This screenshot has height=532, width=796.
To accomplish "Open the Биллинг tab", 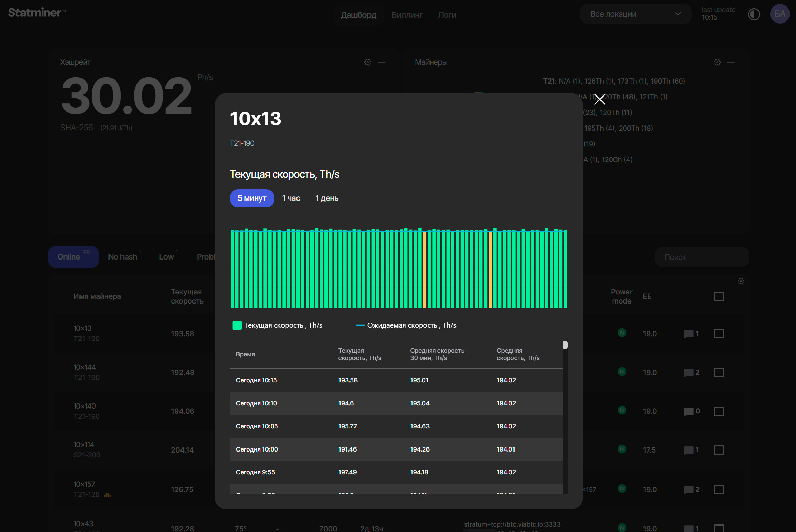I will tap(407, 15).
